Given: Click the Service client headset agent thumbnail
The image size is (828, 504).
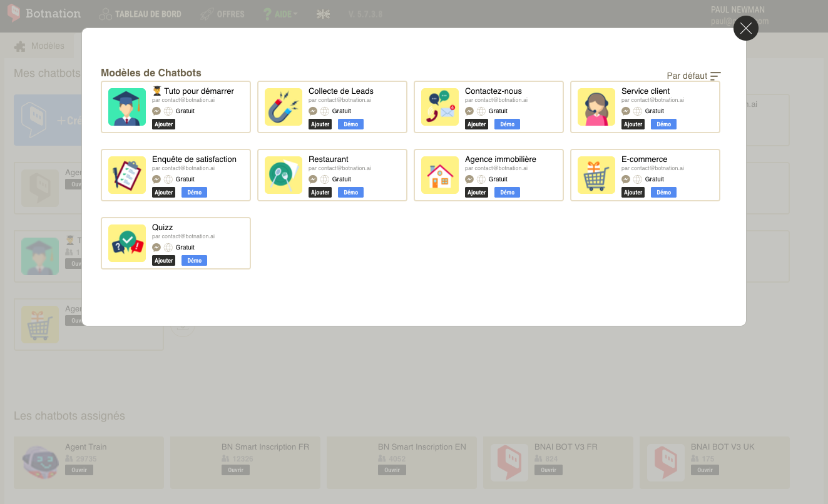Looking at the screenshot, I should (596, 107).
